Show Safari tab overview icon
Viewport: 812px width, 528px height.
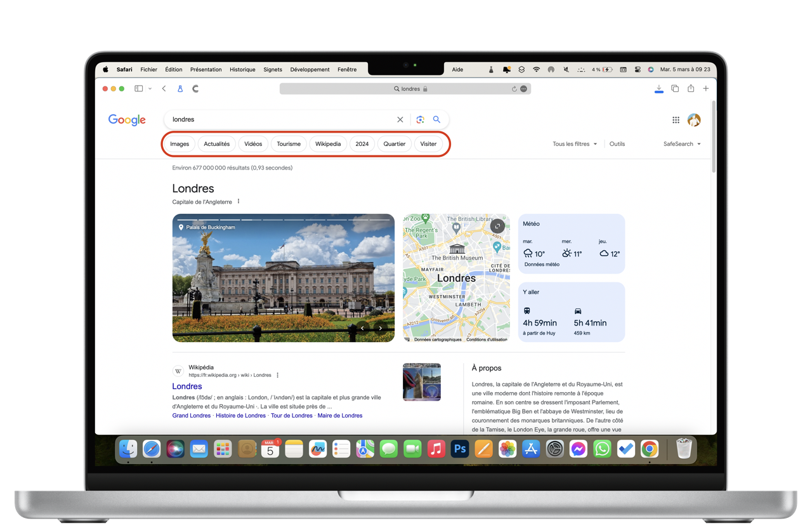click(x=675, y=89)
